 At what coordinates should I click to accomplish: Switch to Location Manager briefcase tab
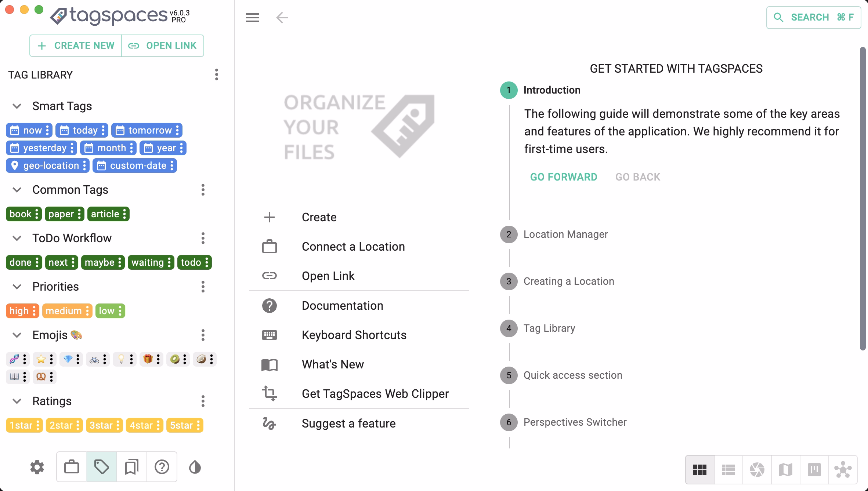[72, 467]
